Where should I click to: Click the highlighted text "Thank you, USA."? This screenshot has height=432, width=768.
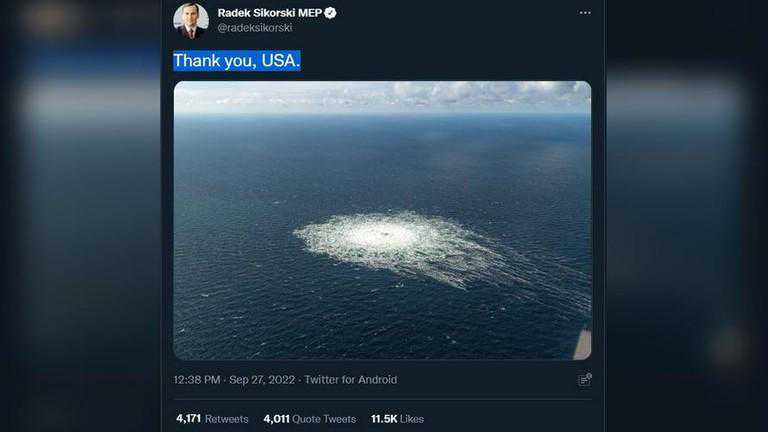(x=237, y=61)
